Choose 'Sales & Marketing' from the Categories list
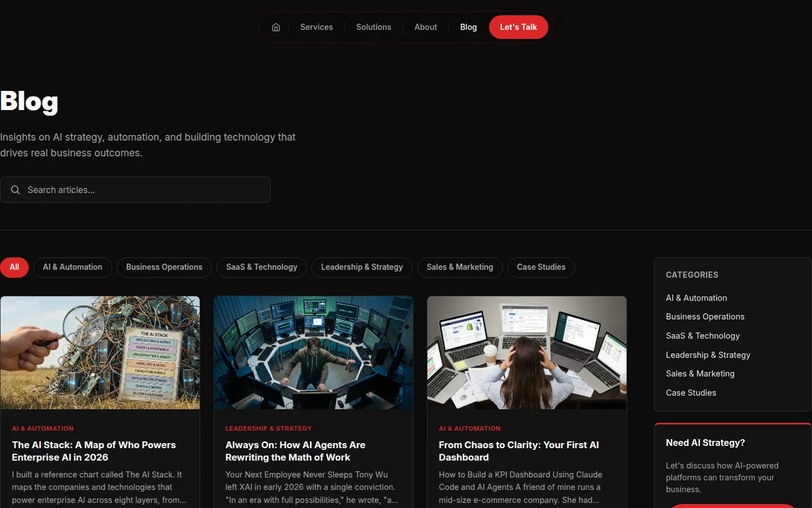Viewport: 812px width, 508px height. [x=700, y=374]
